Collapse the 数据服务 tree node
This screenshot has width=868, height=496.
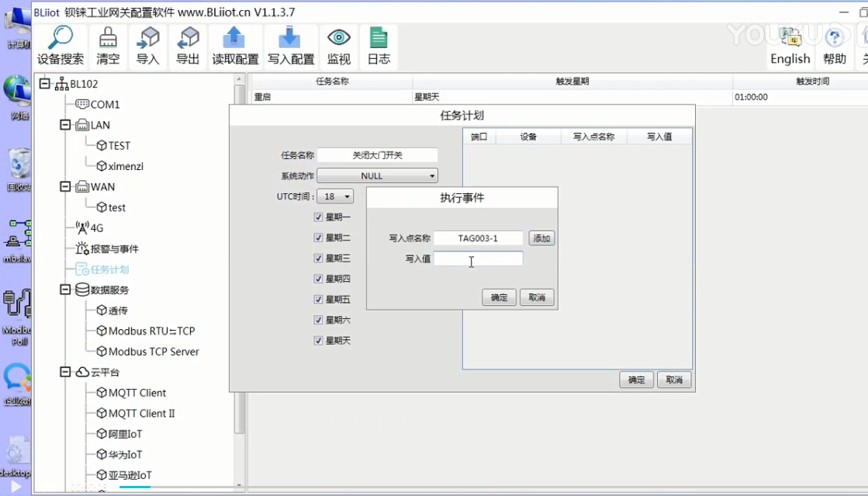point(65,290)
